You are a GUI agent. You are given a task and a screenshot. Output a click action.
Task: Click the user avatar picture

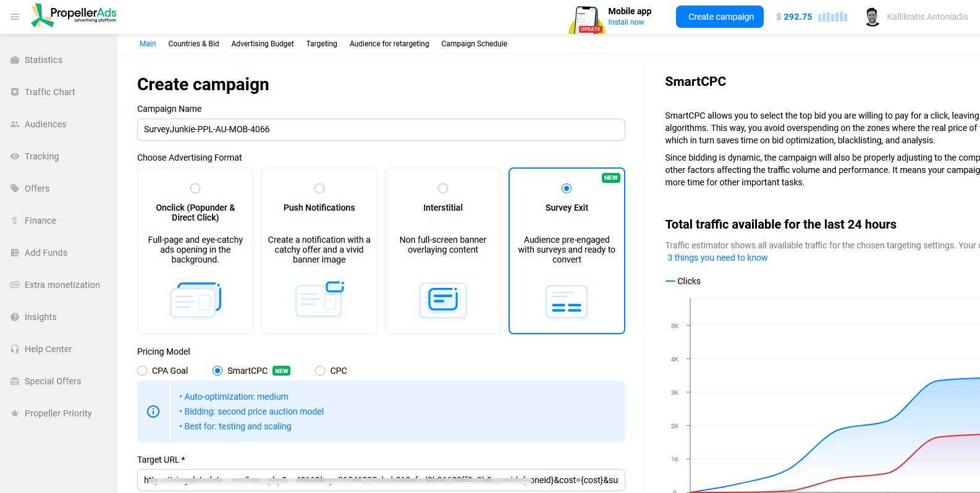(872, 17)
